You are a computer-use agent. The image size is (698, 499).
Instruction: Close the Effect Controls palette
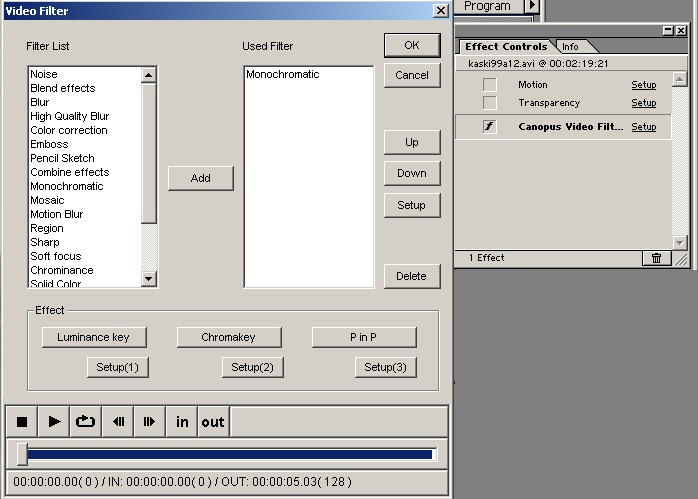point(681,30)
